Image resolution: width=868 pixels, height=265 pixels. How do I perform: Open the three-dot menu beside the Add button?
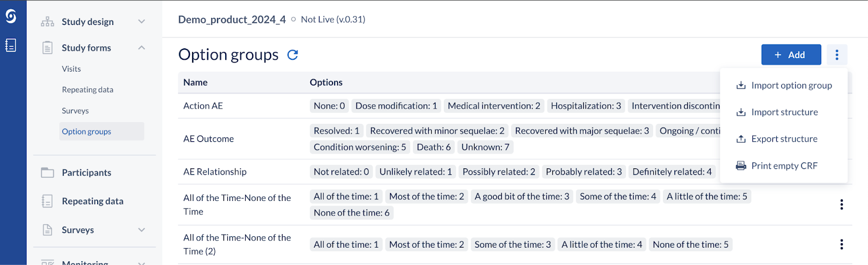(837, 55)
